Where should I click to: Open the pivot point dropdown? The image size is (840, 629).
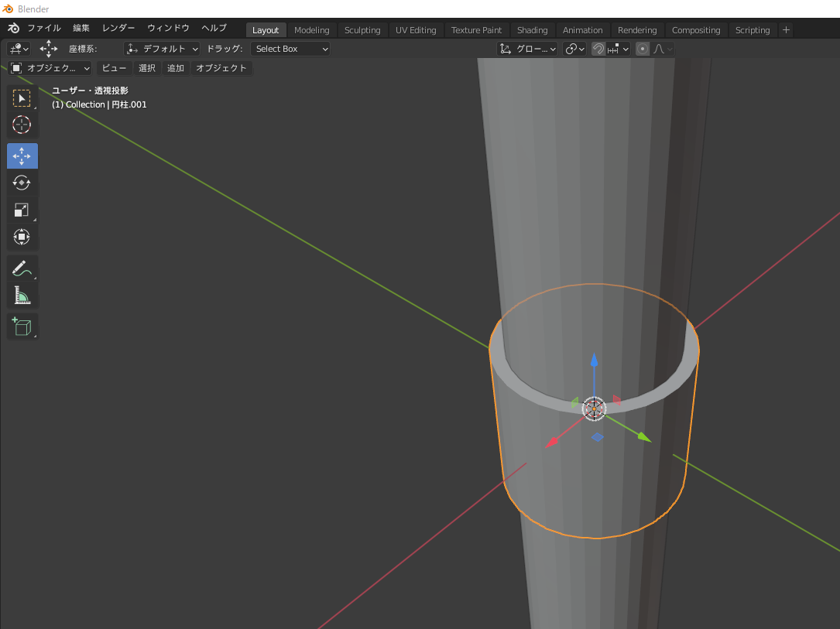(x=574, y=50)
